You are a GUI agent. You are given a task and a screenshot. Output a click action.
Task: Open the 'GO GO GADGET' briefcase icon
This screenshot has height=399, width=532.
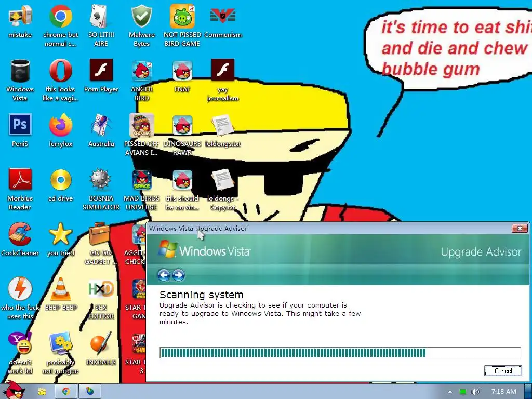pyautogui.click(x=100, y=234)
